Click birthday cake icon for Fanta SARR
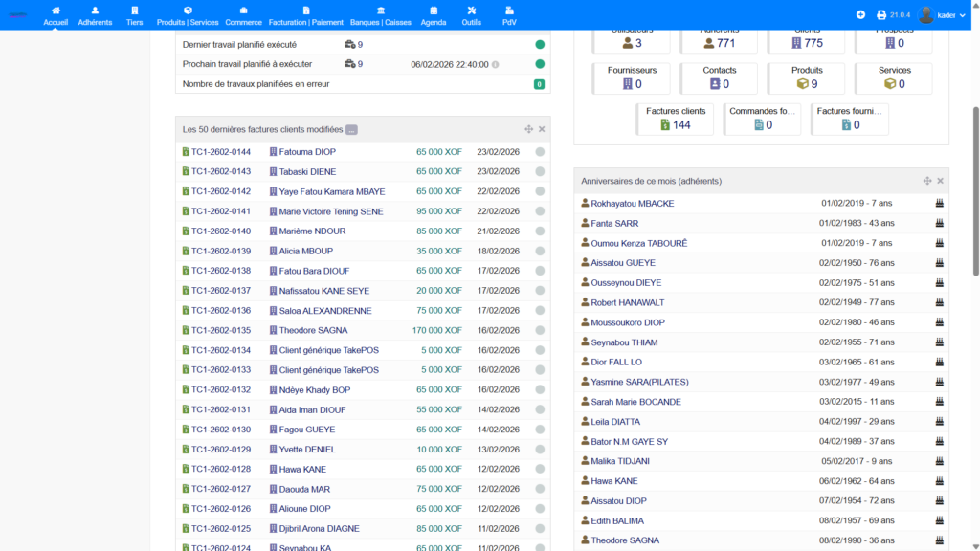This screenshot has width=980, height=551. tap(939, 223)
